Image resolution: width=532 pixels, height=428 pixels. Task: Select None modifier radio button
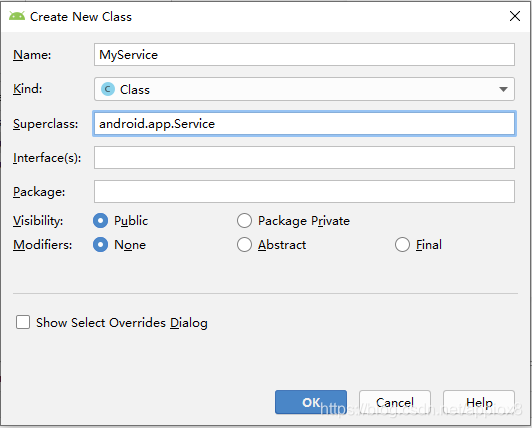pos(100,245)
